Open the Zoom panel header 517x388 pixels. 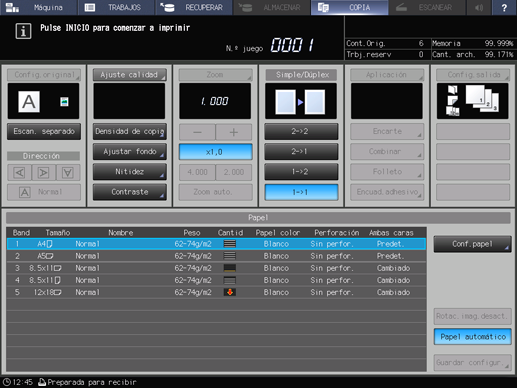point(215,75)
